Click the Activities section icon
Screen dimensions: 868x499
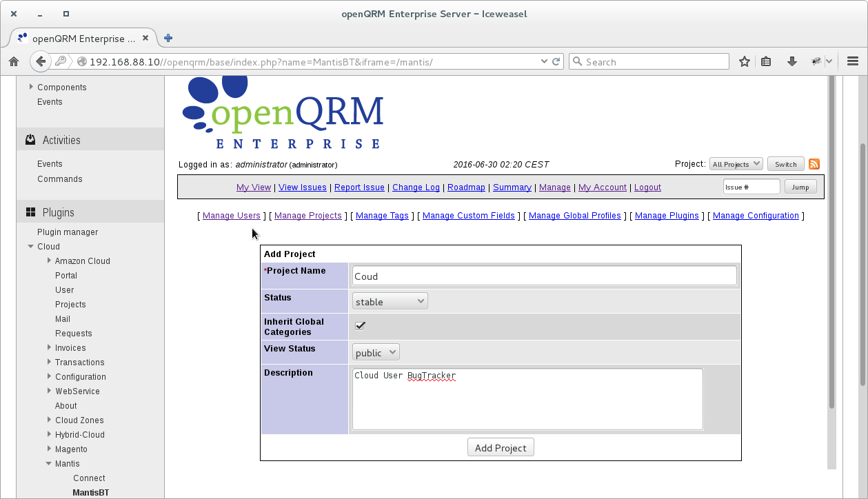(30, 140)
